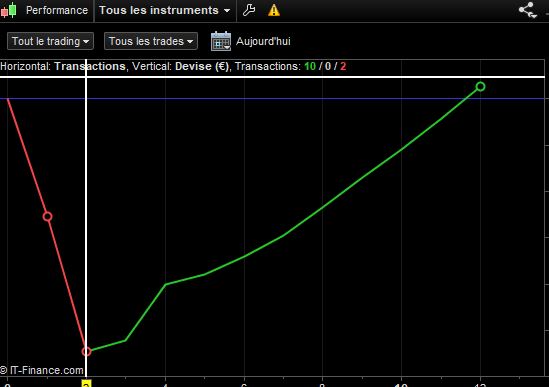
Task: Click the Vertical: Devise (€) label
Action: tap(180, 66)
